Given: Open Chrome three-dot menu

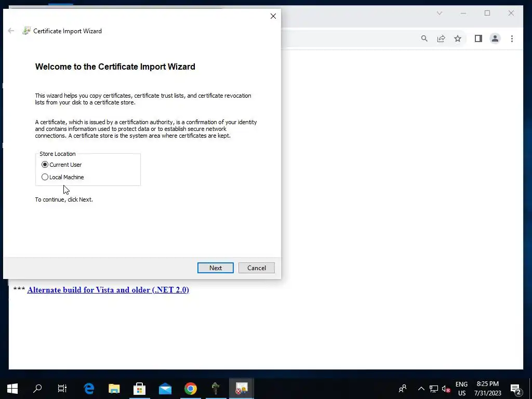Looking at the screenshot, I should coord(512,38).
